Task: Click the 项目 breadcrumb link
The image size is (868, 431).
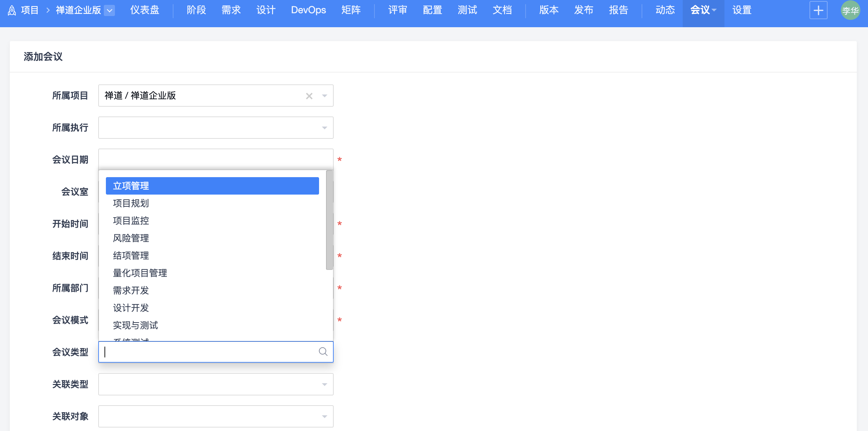Action: pos(30,10)
